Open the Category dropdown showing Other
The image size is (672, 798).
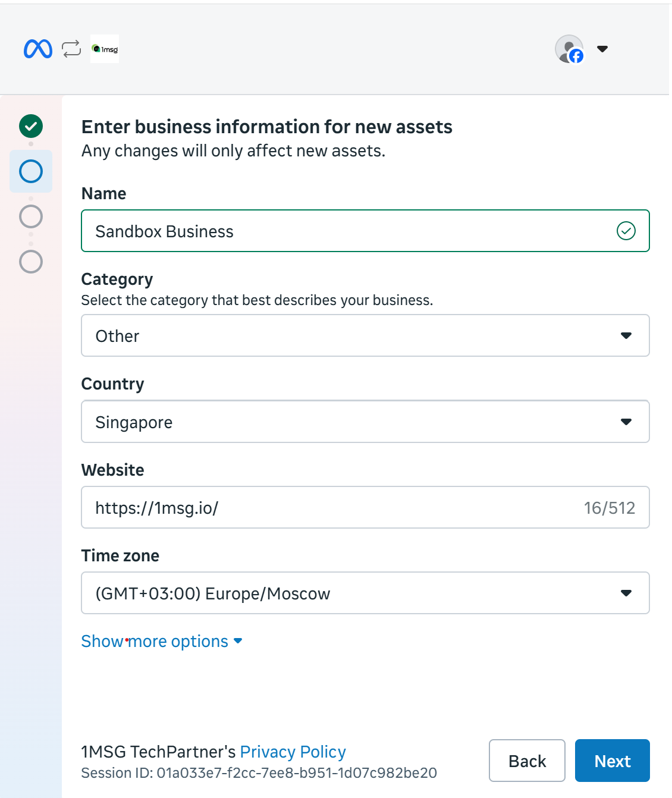pos(365,335)
